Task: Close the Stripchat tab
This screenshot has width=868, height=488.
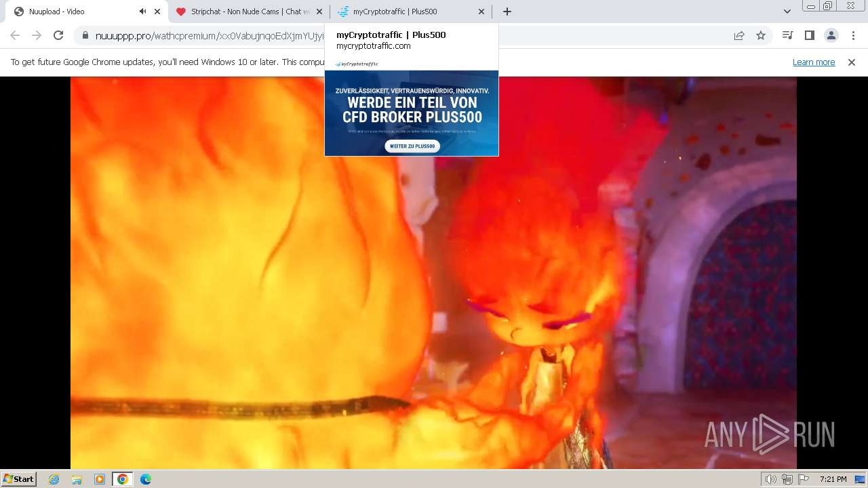Action: (x=319, y=12)
